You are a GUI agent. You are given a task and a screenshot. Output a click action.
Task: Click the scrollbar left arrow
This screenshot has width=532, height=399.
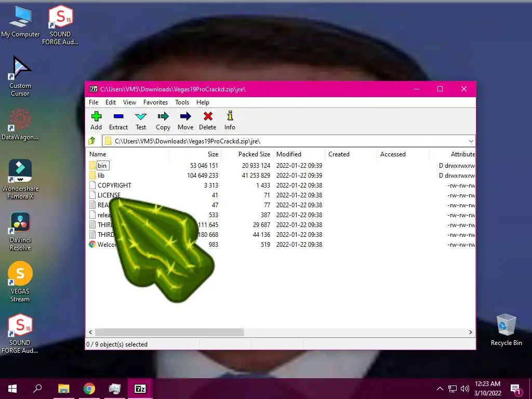(90, 332)
